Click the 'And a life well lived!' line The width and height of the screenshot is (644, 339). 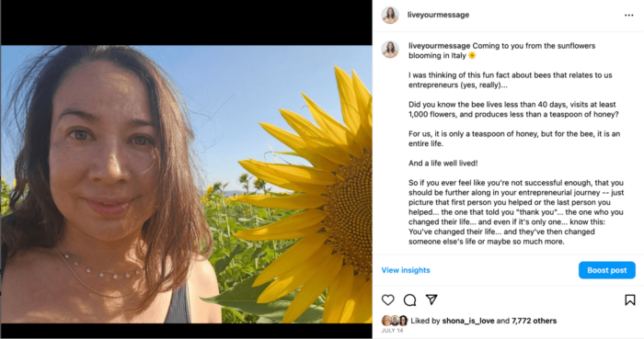443,164
